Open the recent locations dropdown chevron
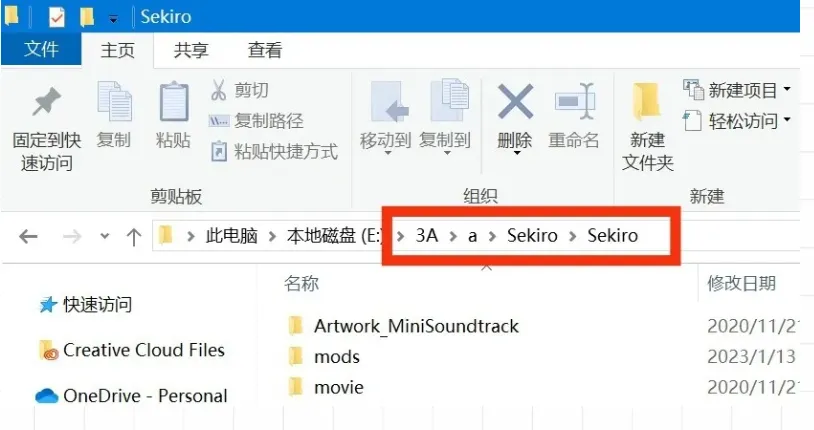 [105, 236]
